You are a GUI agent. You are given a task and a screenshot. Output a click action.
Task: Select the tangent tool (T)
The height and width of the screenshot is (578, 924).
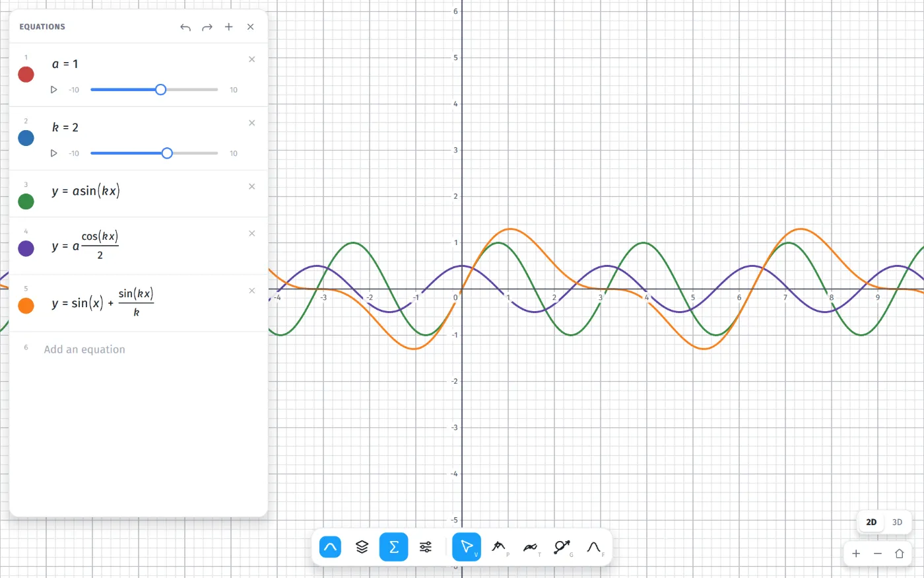tap(531, 547)
